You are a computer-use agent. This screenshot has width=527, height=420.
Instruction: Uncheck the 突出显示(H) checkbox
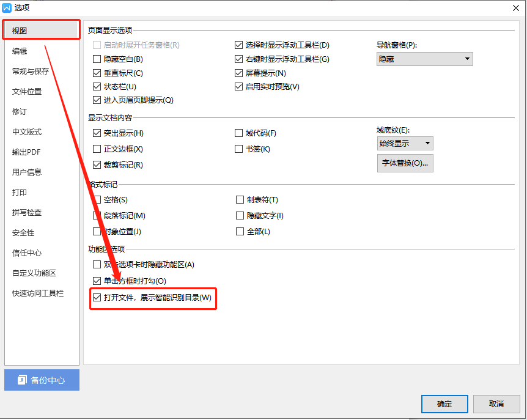tap(97, 133)
